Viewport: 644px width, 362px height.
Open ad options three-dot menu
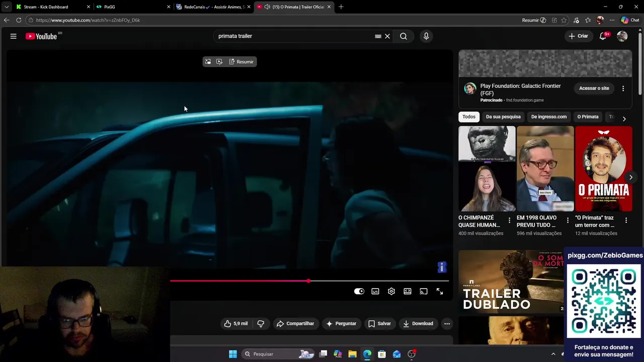click(623, 88)
